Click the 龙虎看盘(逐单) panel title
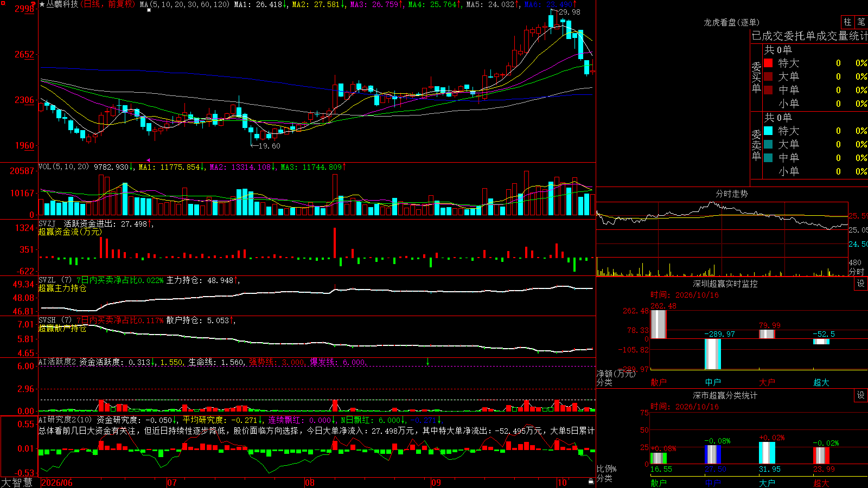This screenshot has width=868, height=488. [731, 22]
